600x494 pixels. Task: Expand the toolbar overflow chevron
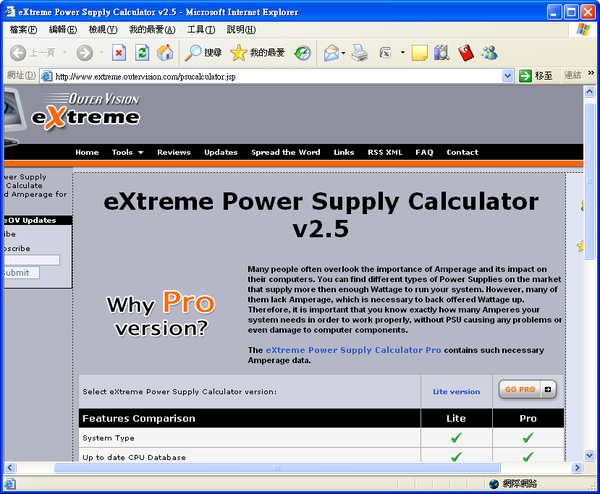591,72
